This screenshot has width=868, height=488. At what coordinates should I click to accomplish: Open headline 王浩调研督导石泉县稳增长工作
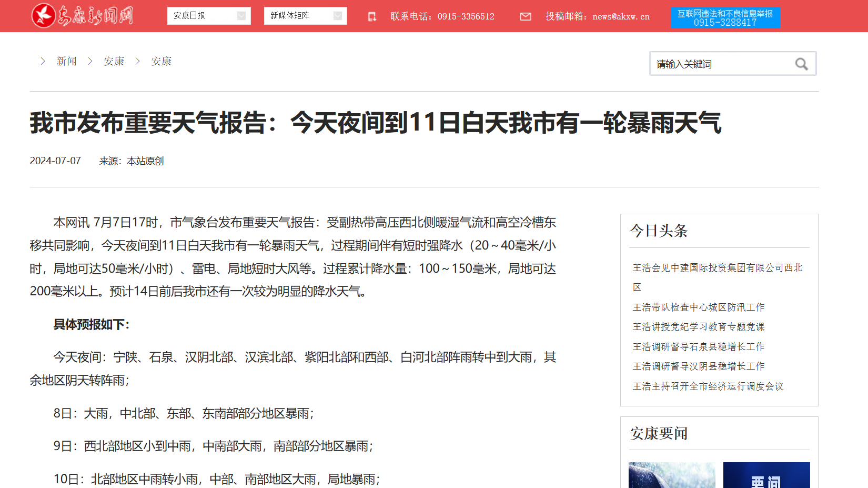[698, 347]
